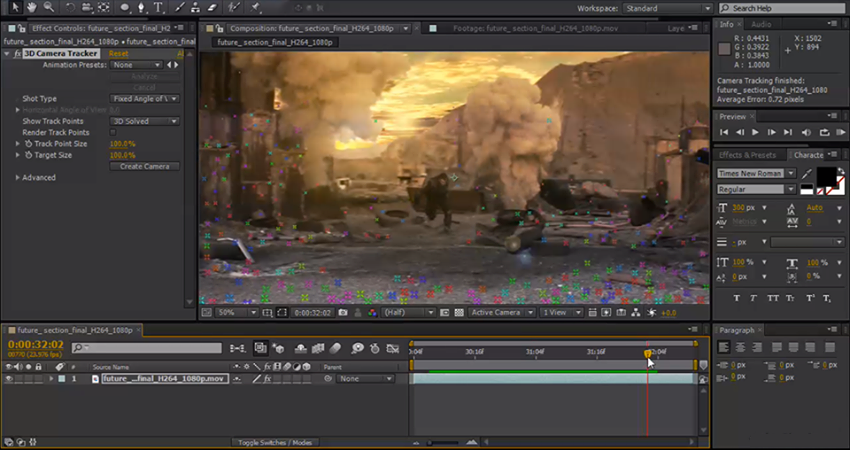Click the faux bold T icon

tap(737, 298)
